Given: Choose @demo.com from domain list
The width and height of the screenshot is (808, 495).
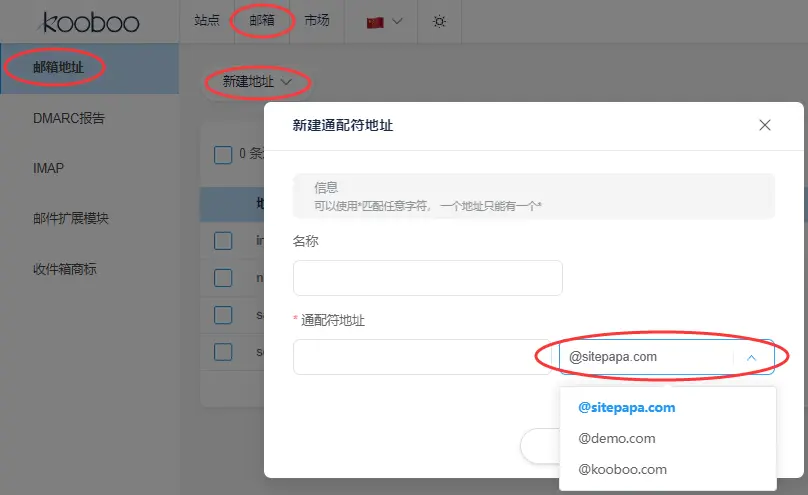Looking at the screenshot, I should click(617, 438).
